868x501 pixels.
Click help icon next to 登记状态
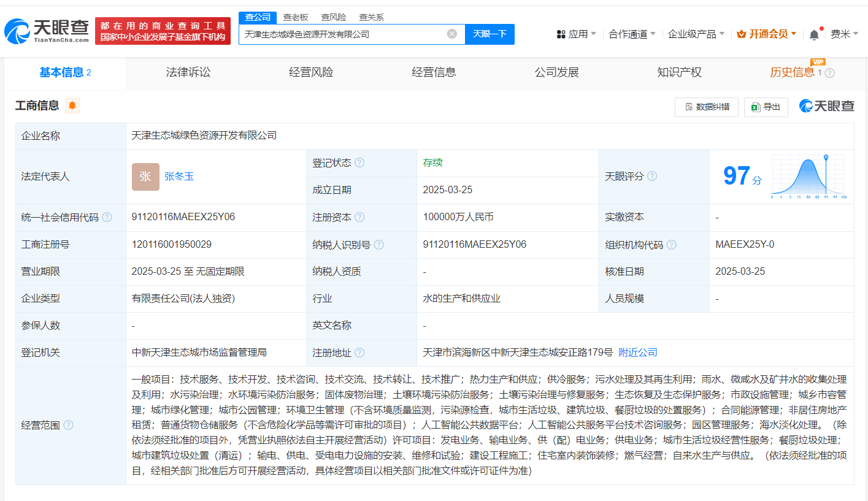coord(359,163)
